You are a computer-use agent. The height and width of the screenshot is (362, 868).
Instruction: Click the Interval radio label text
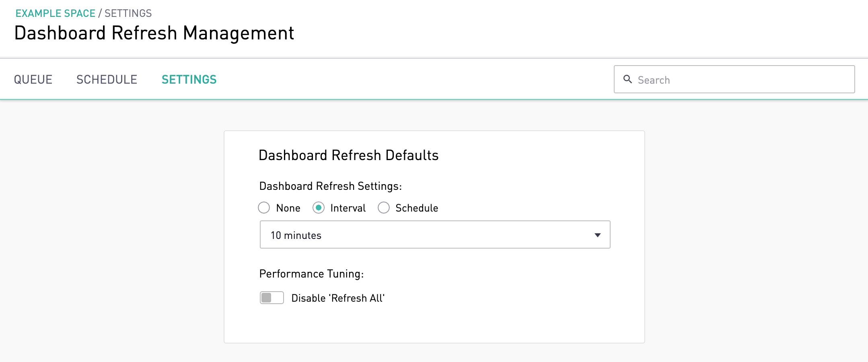[x=348, y=208]
